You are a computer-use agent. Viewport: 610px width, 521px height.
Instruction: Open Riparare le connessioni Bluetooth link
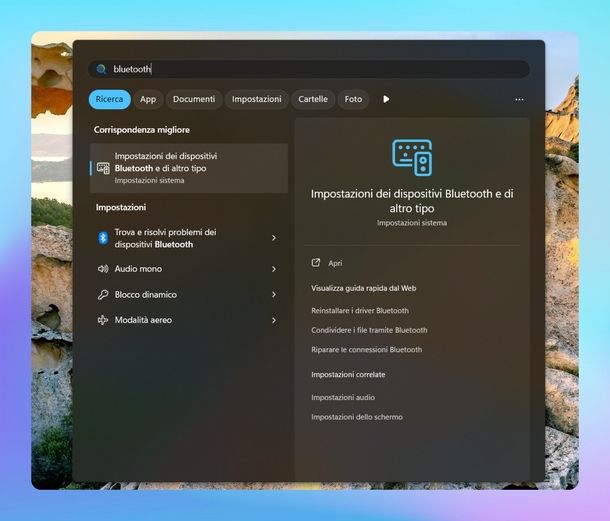click(366, 349)
